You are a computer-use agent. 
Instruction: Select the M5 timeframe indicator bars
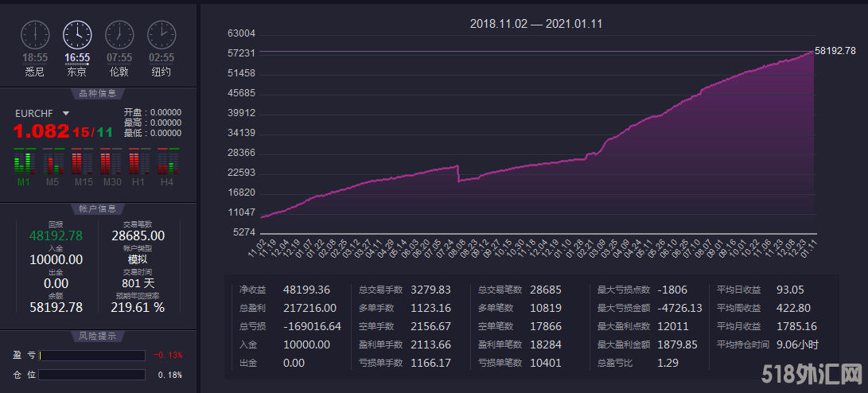53,162
